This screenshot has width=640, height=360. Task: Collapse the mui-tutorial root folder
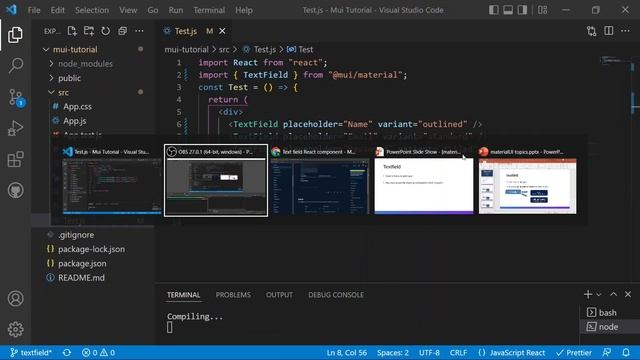point(46,49)
